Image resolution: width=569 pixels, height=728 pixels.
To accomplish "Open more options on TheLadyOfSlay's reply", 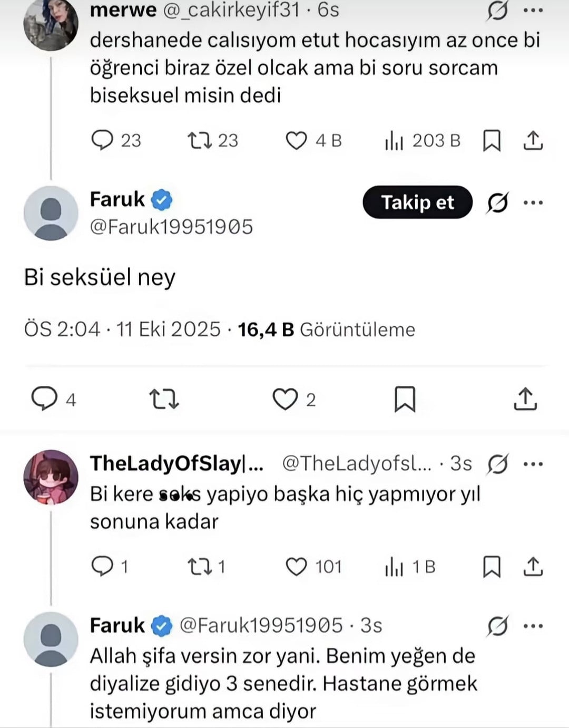I will tap(533, 464).
